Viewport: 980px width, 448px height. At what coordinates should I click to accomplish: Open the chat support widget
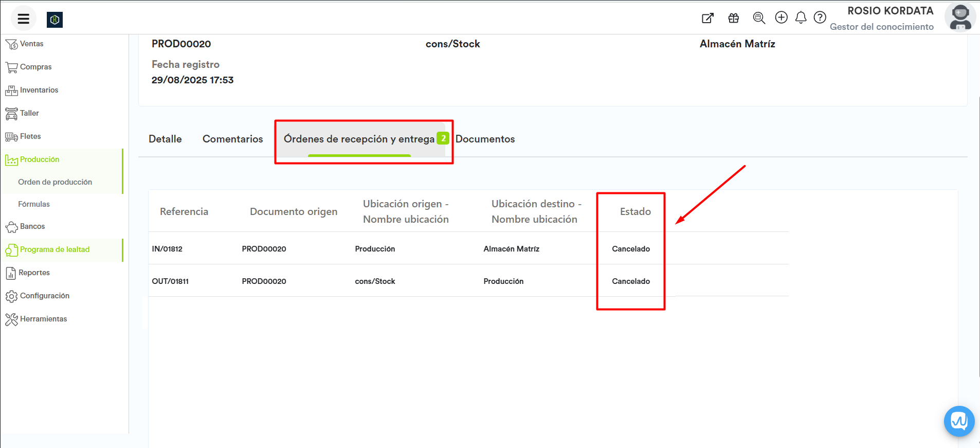point(958,421)
